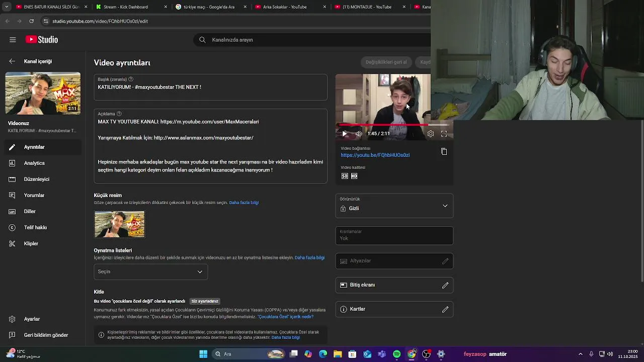Open Spotify from the taskbar

click(x=396, y=354)
